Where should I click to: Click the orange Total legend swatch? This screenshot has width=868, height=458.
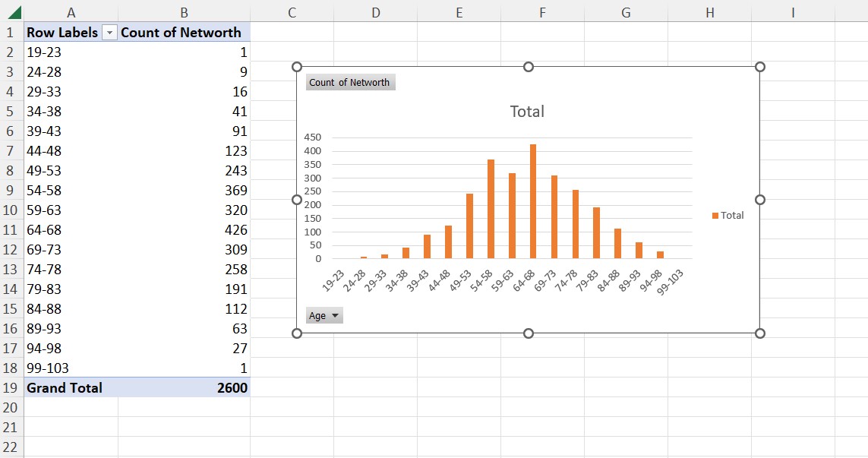coord(715,216)
